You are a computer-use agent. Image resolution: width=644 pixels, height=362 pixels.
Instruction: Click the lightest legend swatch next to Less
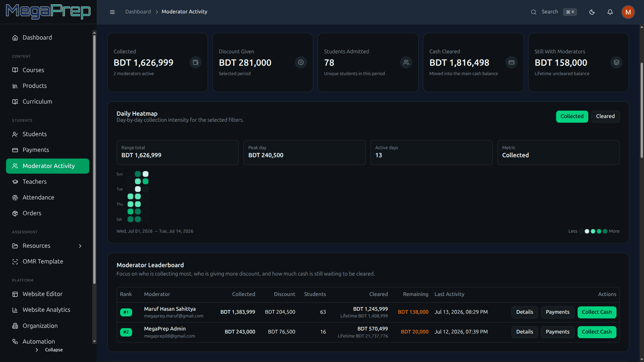(x=581, y=231)
